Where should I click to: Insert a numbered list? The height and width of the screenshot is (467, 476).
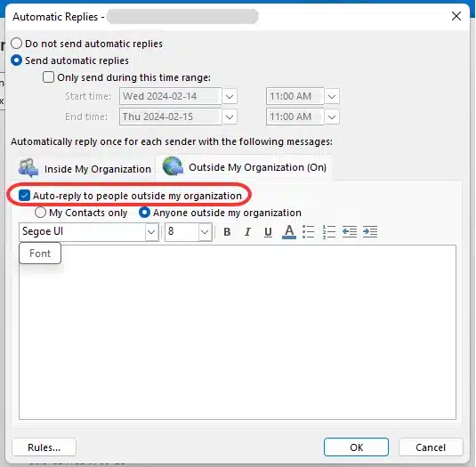point(329,232)
